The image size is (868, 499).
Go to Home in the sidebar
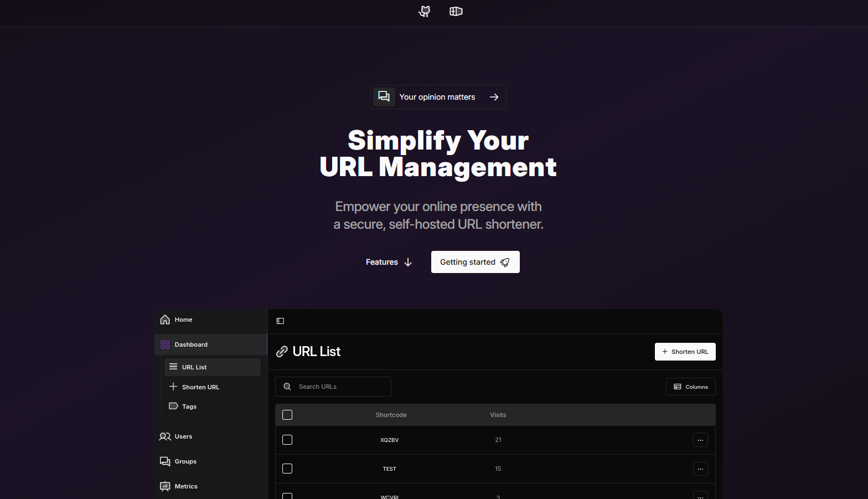coord(211,320)
